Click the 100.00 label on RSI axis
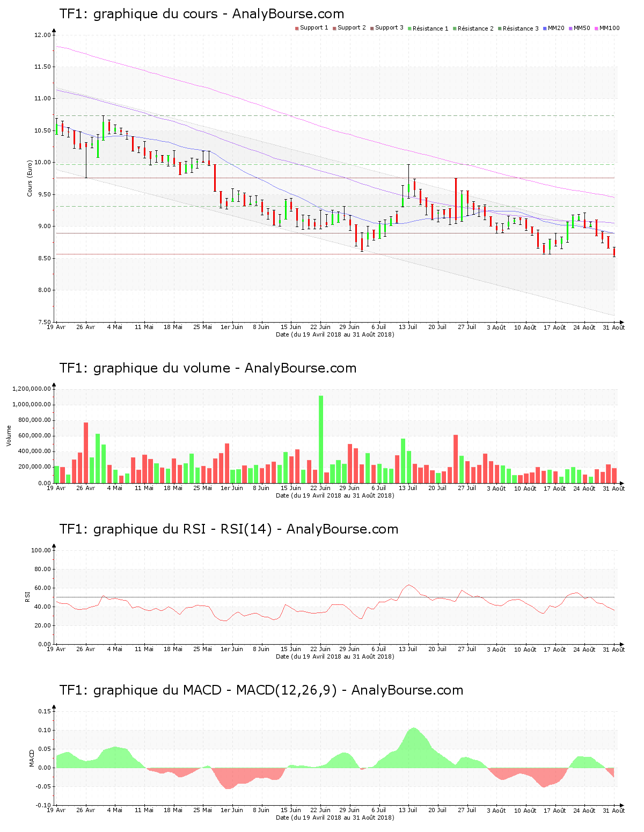 coord(41,551)
